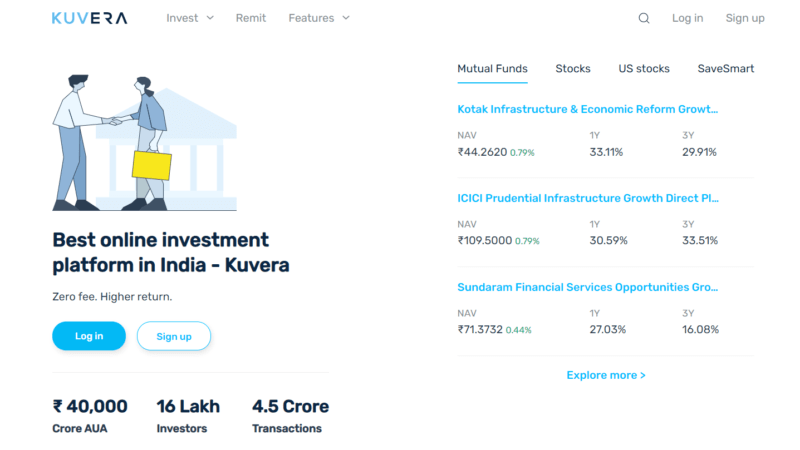The height and width of the screenshot is (450, 800).
Task: Open ICICI Prudential Infrastructure Growth fund
Action: click(588, 198)
